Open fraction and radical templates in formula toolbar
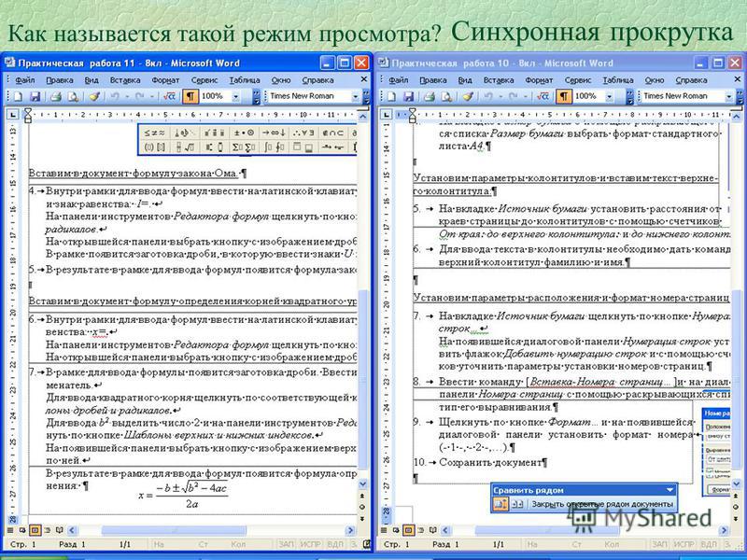This screenshot has width=747, height=560. click(185, 147)
